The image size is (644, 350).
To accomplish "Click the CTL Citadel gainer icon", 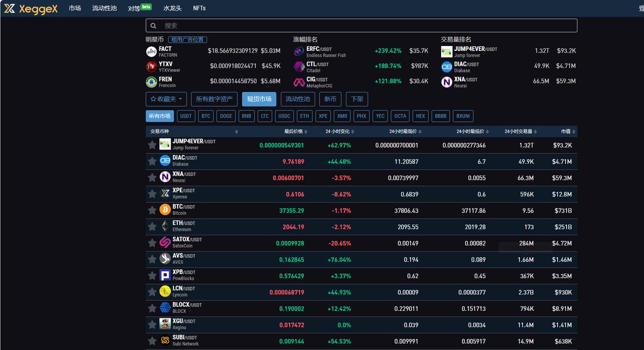I will (299, 66).
